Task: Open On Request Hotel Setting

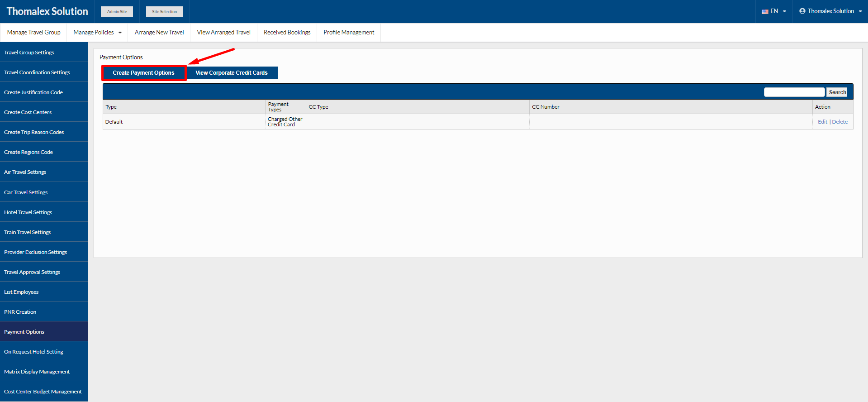Action: tap(44, 352)
